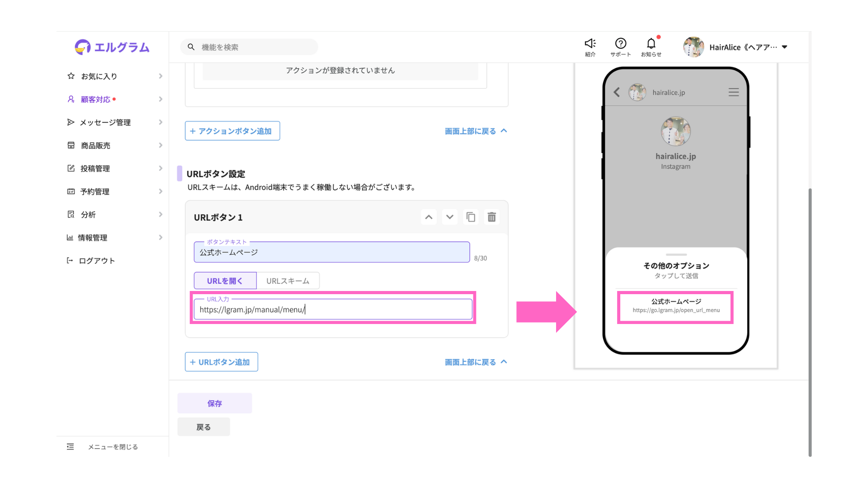The width and height of the screenshot is (868, 488).
Task: Click the ＋アクションボタン追加 button
Action: pyautogui.click(x=232, y=131)
